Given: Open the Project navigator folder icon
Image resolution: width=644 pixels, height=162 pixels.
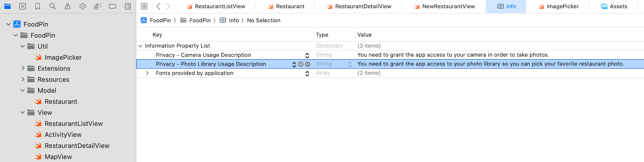Looking at the screenshot, I should click(x=7, y=6).
